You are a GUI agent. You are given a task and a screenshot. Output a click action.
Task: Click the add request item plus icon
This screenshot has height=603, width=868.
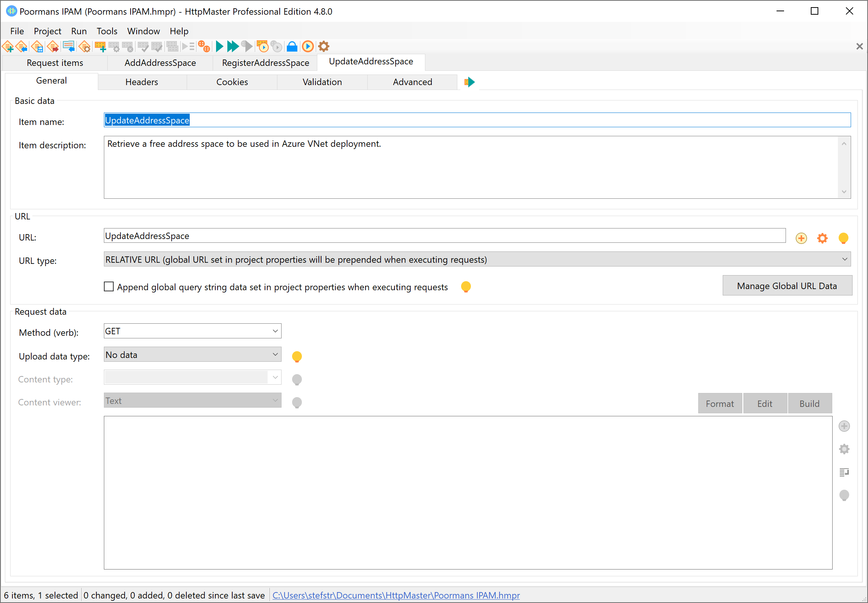point(100,46)
